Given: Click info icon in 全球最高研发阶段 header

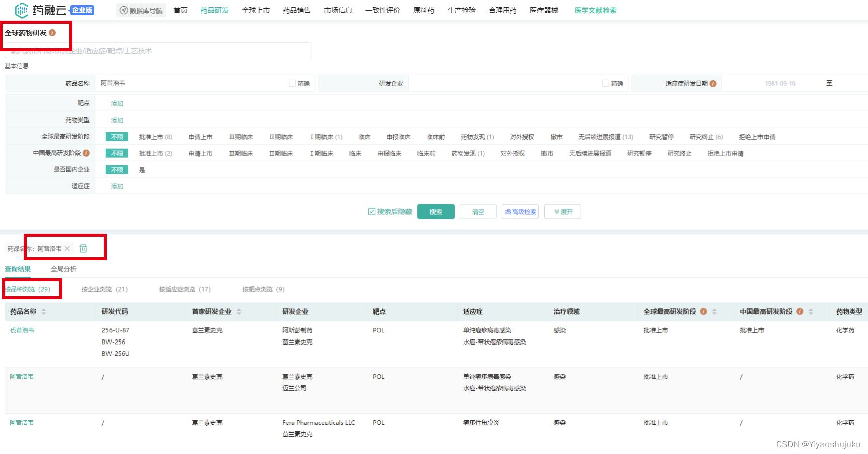Looking at the screenshot, I should [703, 311].
